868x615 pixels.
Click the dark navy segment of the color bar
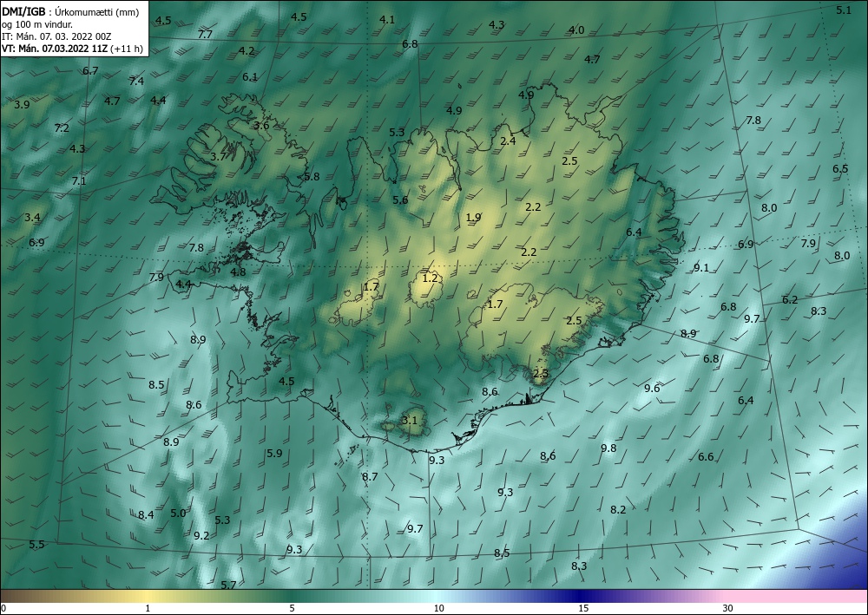[x=582, y=596]
